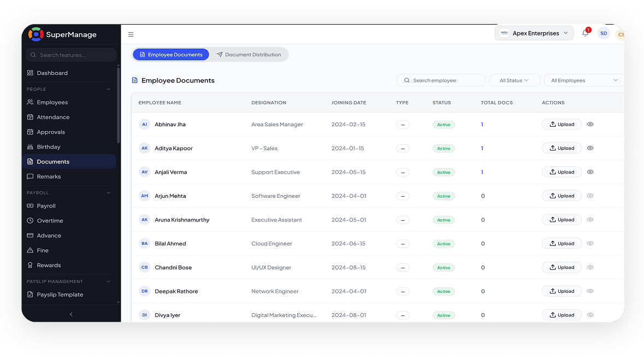Switch to Employee Documents tab

click(x=171, y=55)
